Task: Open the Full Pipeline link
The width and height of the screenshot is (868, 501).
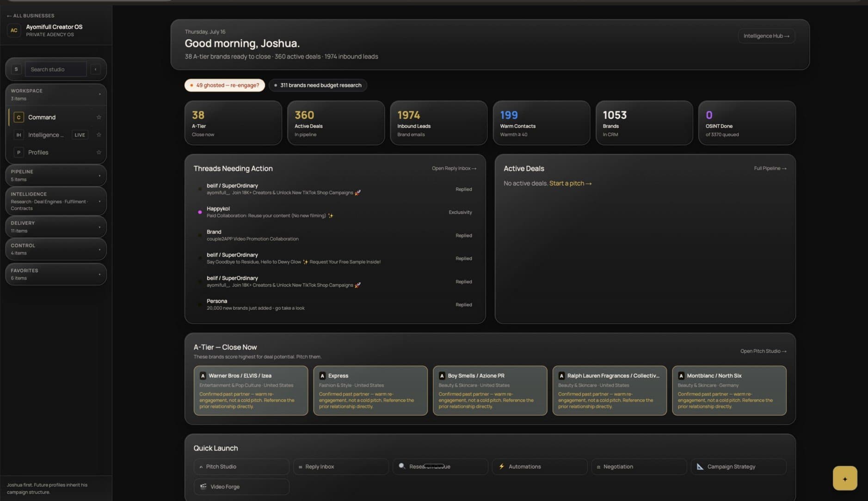Action: tap(770, 169)
